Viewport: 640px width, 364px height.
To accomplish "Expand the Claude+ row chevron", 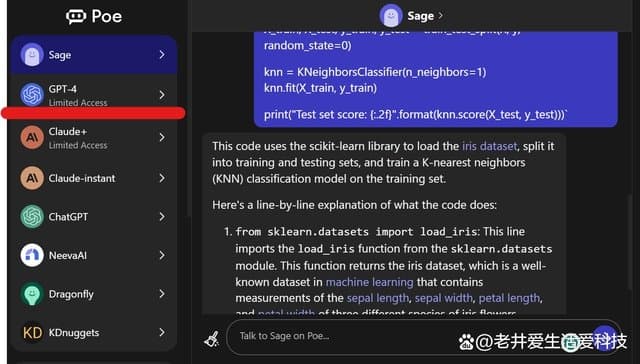I will (162, 137).
